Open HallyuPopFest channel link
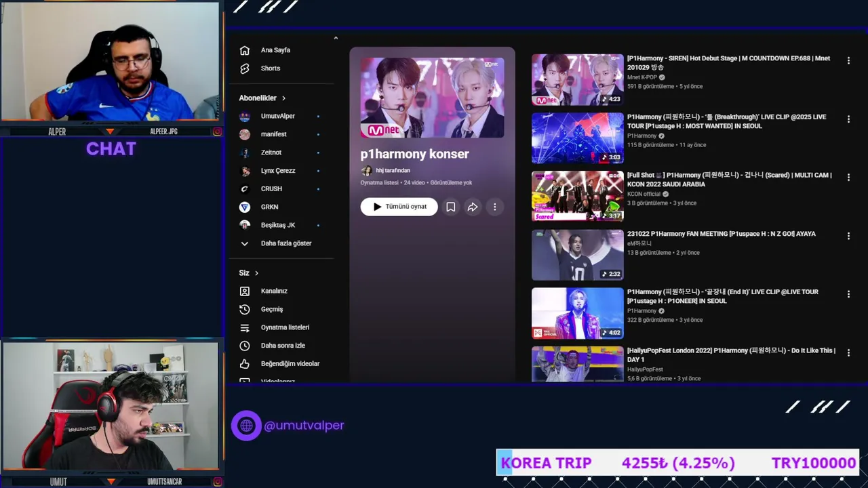The width and height of the screenshot is (868, 488). [x=645, y=369]
